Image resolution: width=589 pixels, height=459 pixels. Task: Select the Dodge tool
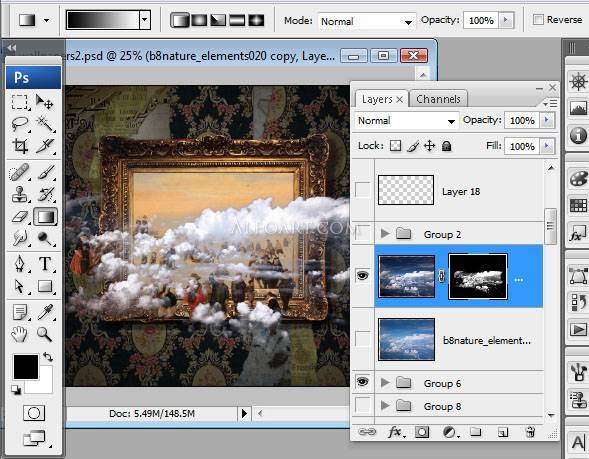click(x=45, y=238)
